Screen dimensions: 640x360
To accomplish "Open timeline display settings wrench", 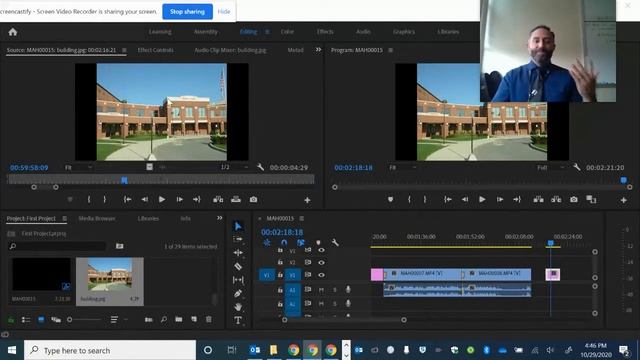I will [335, 243].
